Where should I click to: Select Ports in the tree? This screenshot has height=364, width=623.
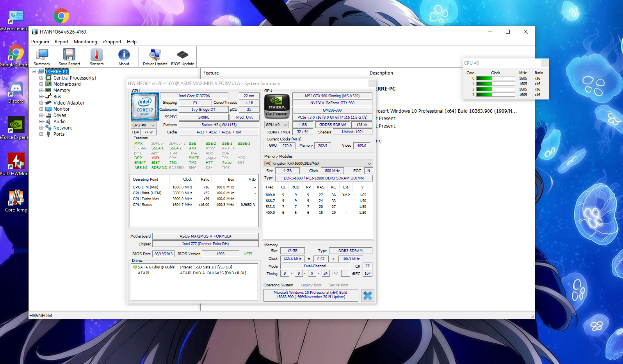(59, 134)
